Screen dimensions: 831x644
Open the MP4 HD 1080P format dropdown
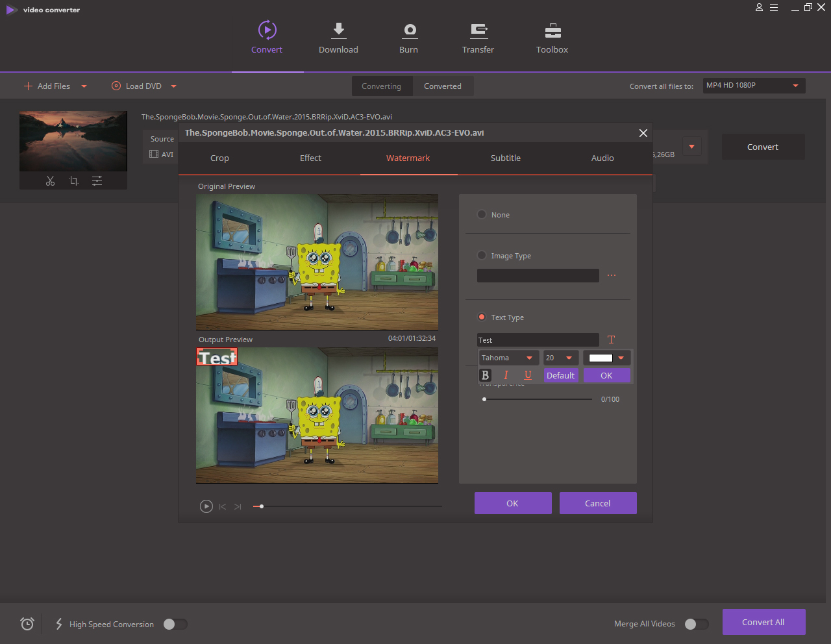[x=754, y=86]
